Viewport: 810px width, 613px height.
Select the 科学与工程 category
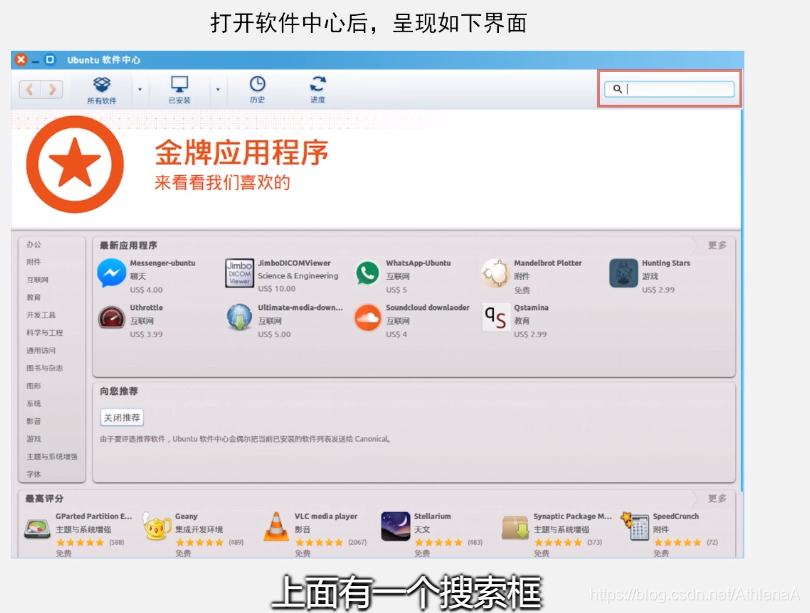pyautogui.click(x=44, y=333)
